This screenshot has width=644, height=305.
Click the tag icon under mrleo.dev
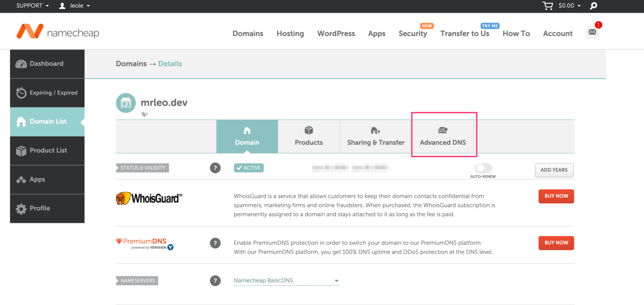click(x=145, y=114)
